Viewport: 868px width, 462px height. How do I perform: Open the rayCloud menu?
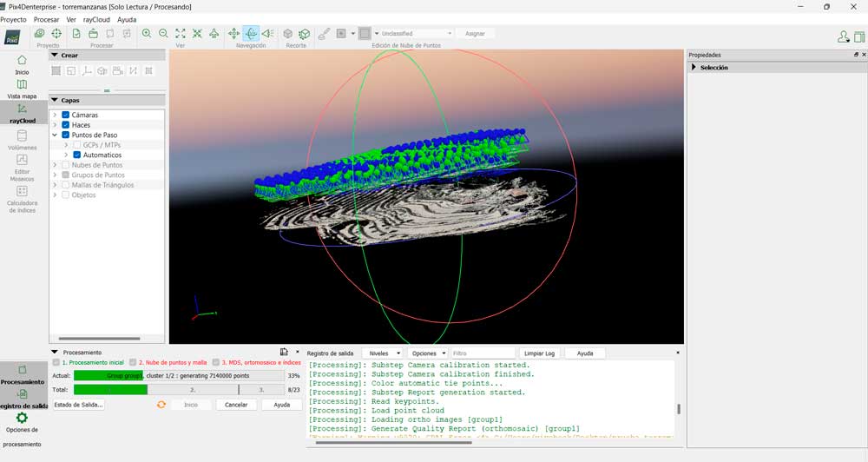(96, 19)
